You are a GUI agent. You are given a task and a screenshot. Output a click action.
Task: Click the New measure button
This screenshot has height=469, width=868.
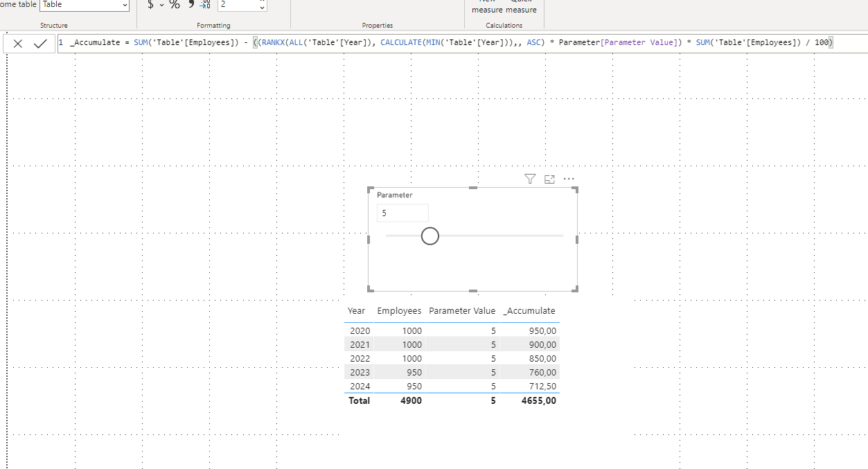click(x=487, y=7)
